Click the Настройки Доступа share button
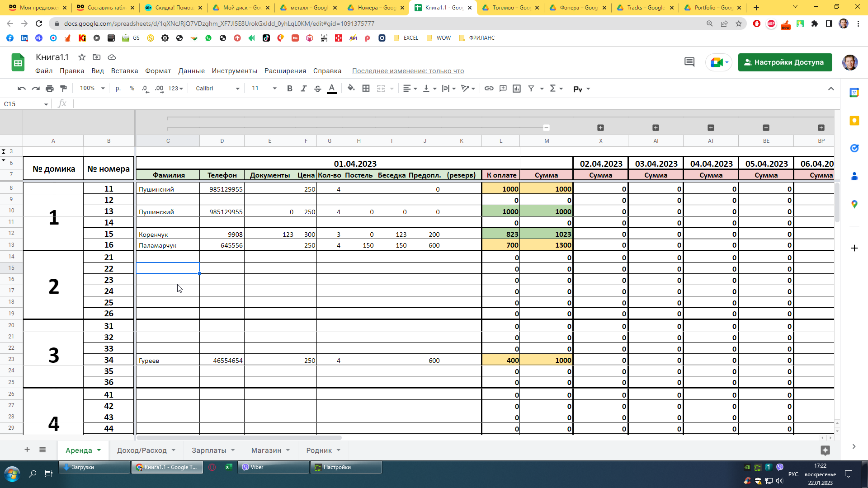868x488 pixels. 785,62
